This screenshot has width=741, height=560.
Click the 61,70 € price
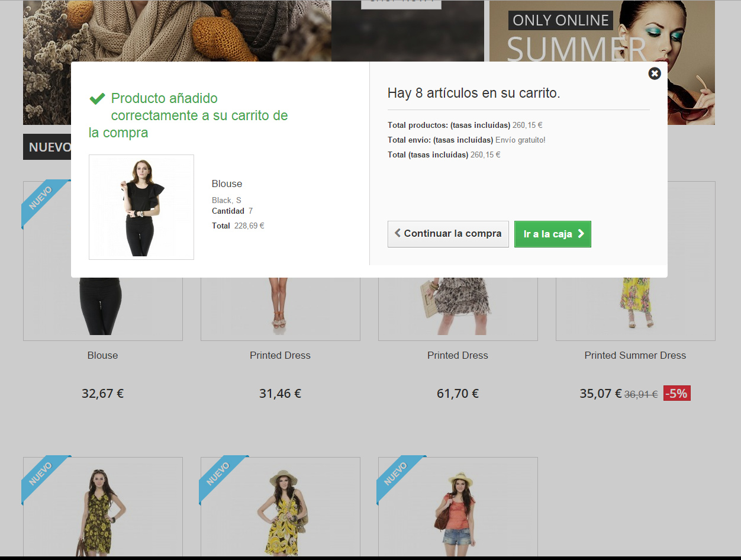coord(458,393)
